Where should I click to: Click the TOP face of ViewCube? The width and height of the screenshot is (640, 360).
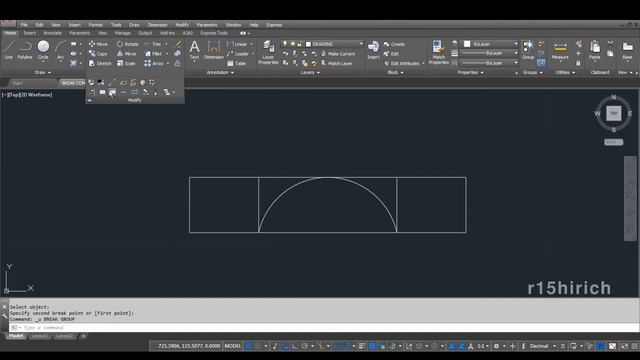coord(613,113)
